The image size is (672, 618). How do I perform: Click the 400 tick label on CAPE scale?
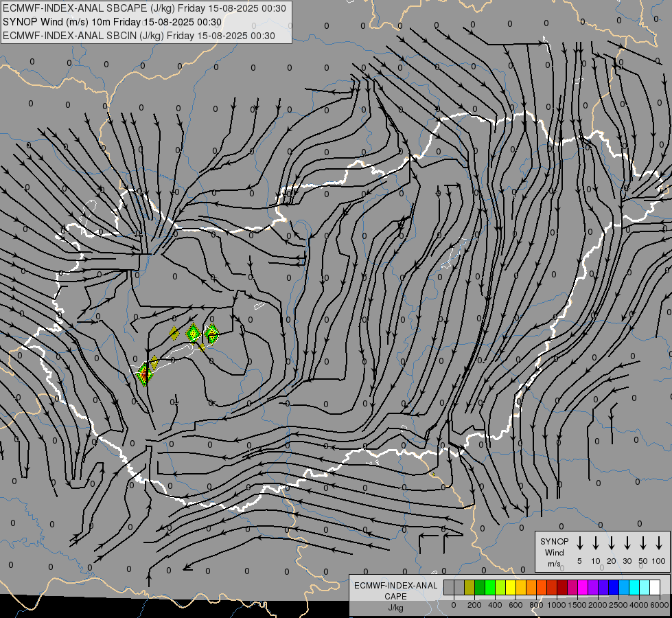click(x=495, y=605)
